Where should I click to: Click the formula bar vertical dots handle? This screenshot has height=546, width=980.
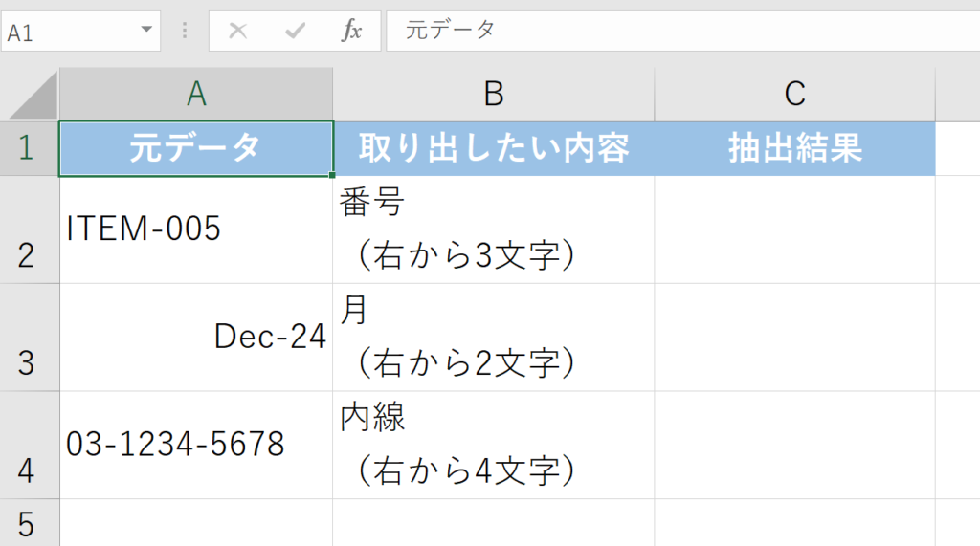tap(185, 31)
